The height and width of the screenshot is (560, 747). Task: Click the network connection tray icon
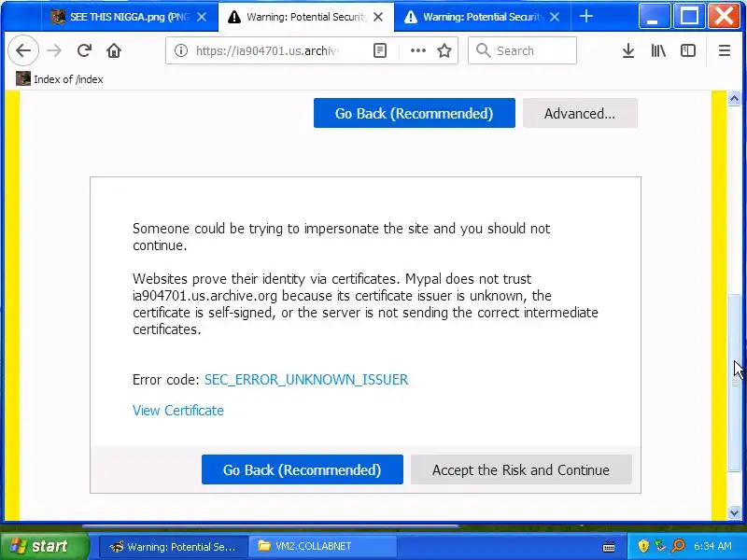[x=660, y=546]
